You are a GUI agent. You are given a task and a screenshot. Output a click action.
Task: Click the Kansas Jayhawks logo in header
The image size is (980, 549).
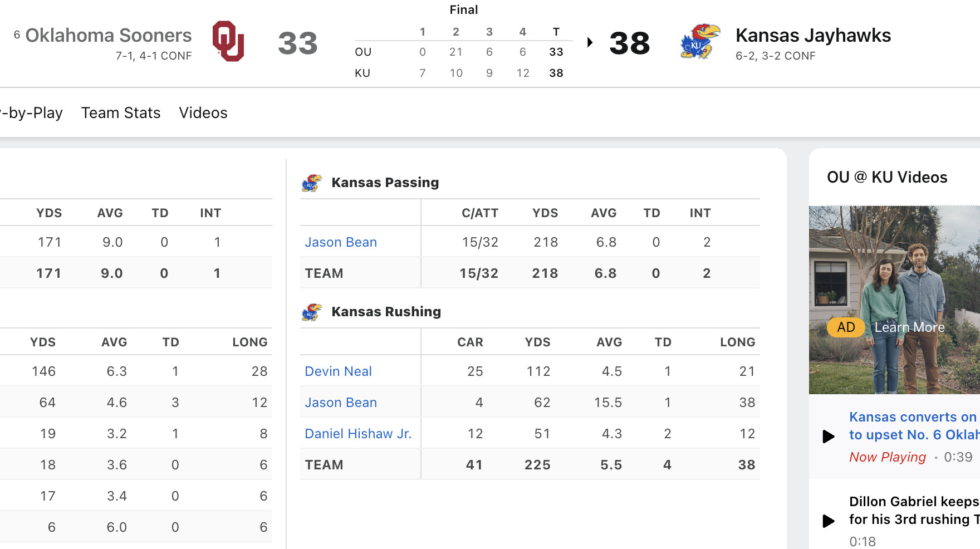[x=700, y=42]
